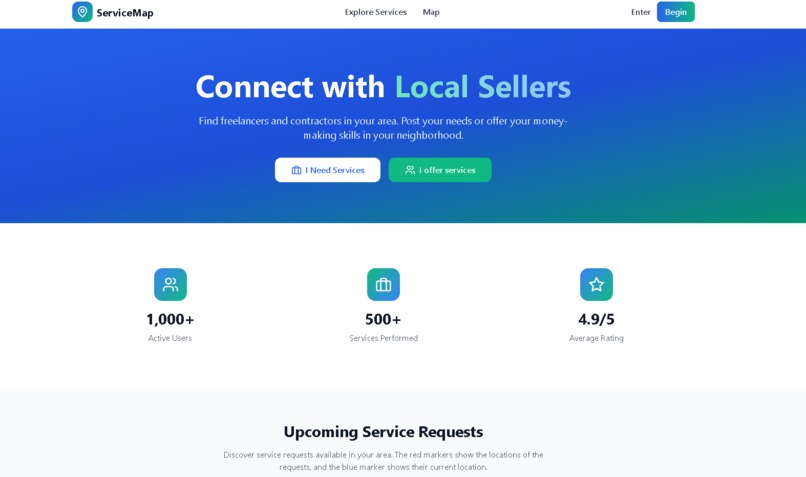
Task: Click the Upcoming Service Requests heading
Action: (x=383, y=432)
